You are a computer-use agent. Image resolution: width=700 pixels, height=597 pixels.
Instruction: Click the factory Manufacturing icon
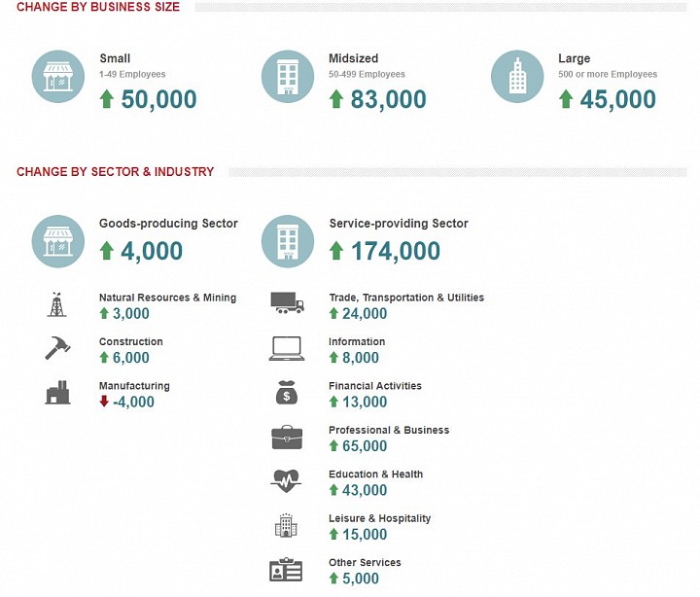57,393
